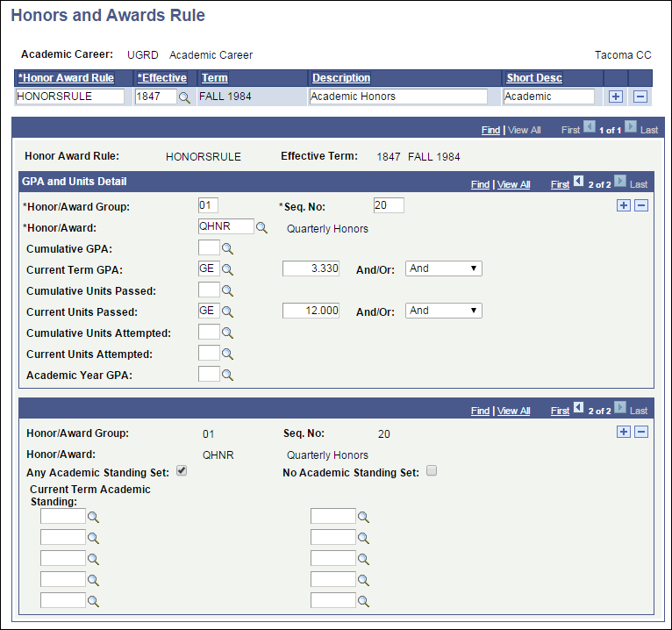Uncheck Any Academic Standing Set
Viewport: 672px width, 630px height.
[x=182, y=470]
